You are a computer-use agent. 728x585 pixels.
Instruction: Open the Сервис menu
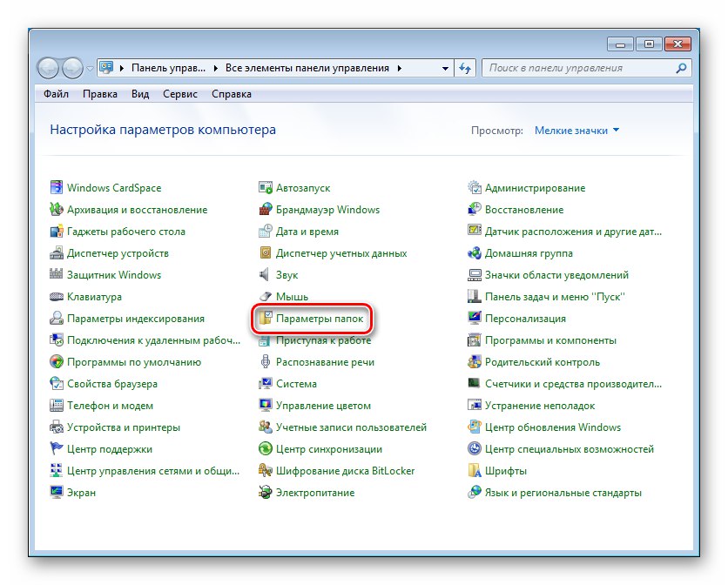(x=179, y=94)
